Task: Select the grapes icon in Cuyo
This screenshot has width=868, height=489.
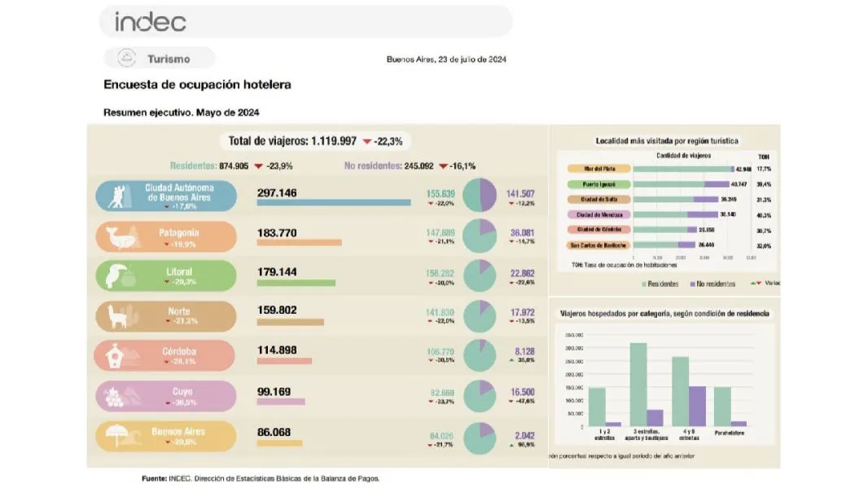Action: click(x=115, y=396)
